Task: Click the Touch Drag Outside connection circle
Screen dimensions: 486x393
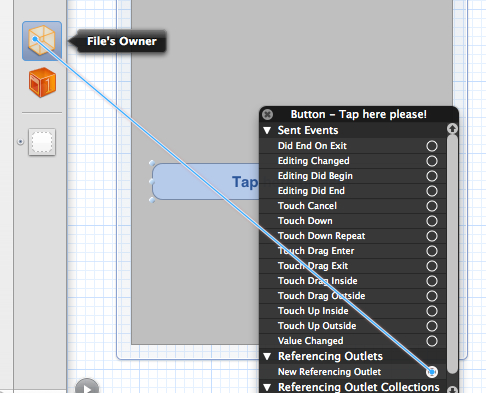Action: click(x=432, y=296)
